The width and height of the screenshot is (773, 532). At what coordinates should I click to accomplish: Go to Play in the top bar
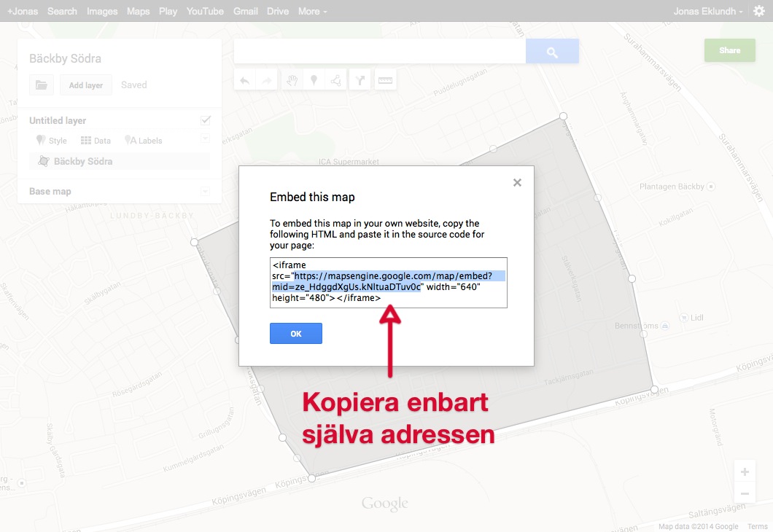point(168,12)
